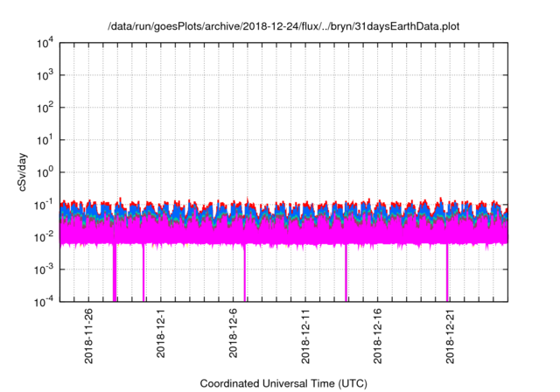Click the 10^-4 y-axis tick label
This screenshot has height=392, width=560.
pyautogui.click(x=45, y=303)
